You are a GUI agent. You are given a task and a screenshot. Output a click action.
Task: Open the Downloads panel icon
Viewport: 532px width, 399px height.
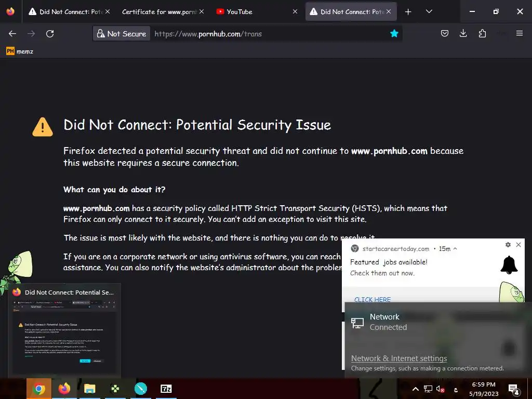click(463, 33)
